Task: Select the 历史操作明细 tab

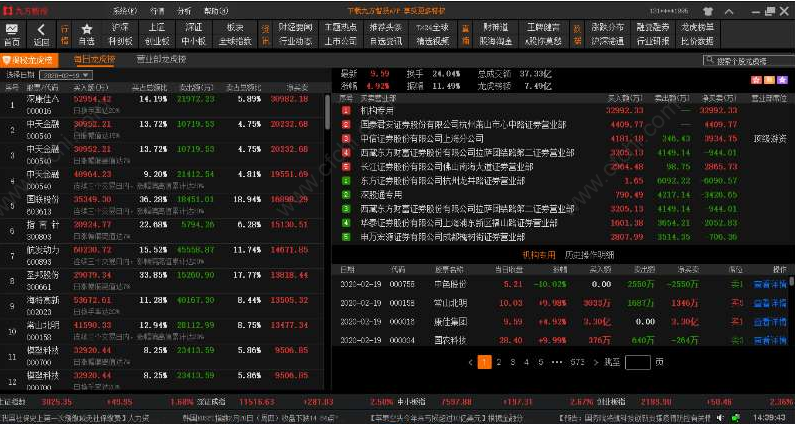Action: pos(590,255)
